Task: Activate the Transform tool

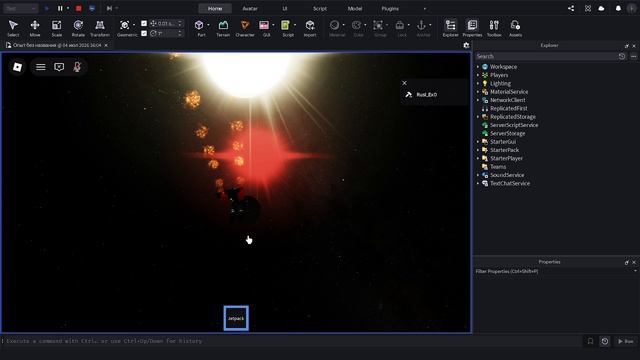Action: [x=100, y=28]
